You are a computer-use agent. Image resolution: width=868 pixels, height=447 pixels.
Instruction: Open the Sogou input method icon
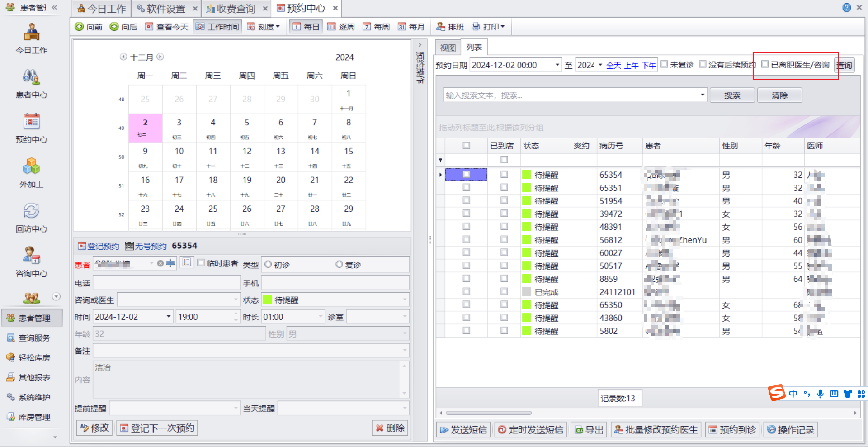click(777, 393)
